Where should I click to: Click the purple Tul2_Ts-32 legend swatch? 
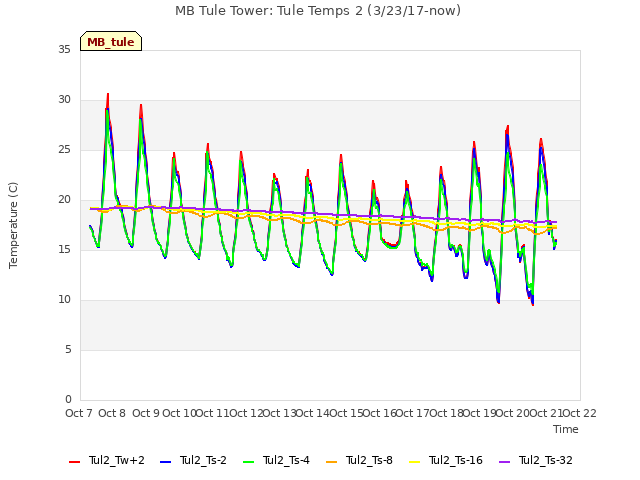(504, 462)
